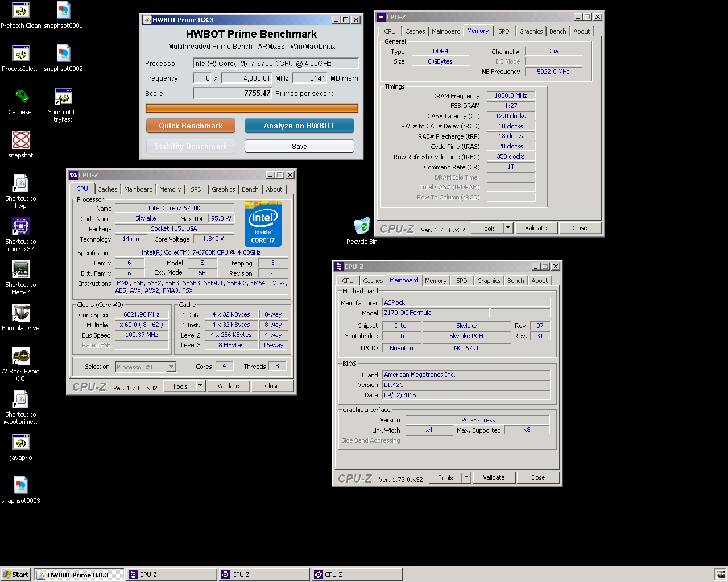Click the BIOS Date value 09/02/2015
Screen dimensions: 728x582
pos(466,395)
